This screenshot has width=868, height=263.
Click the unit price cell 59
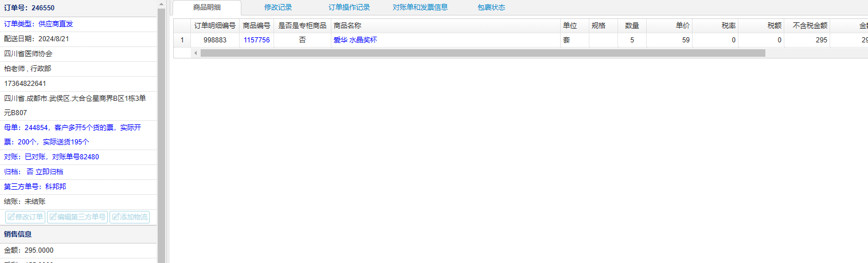point(669,40)
